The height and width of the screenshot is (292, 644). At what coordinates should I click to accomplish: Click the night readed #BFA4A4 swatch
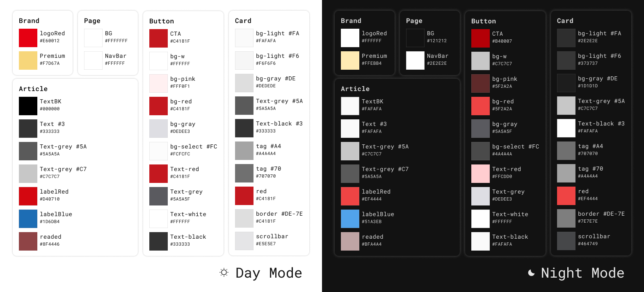(x=350, y=241)
